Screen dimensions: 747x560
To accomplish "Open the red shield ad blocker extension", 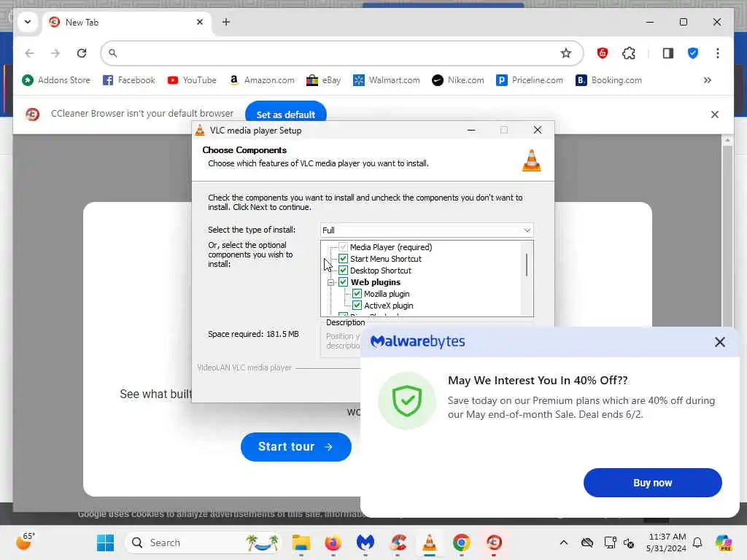I will pyautogui.click(x=602, y=52).
